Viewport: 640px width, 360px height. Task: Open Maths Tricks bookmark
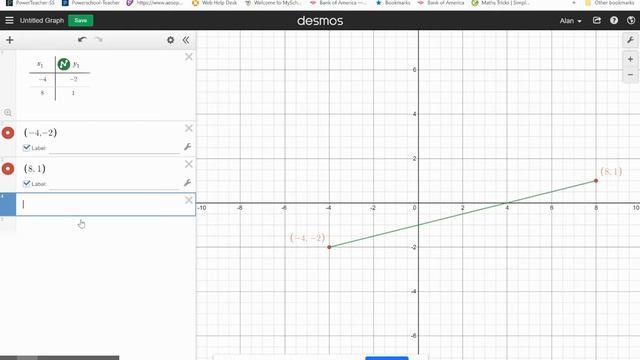(500, 3)
